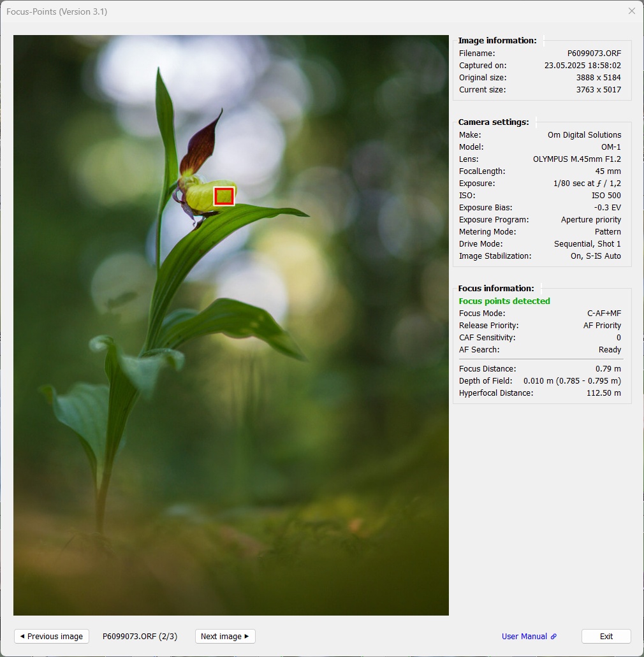Click the Lens value OLYMPUS M.45mm F1.2

click(576, 159)
